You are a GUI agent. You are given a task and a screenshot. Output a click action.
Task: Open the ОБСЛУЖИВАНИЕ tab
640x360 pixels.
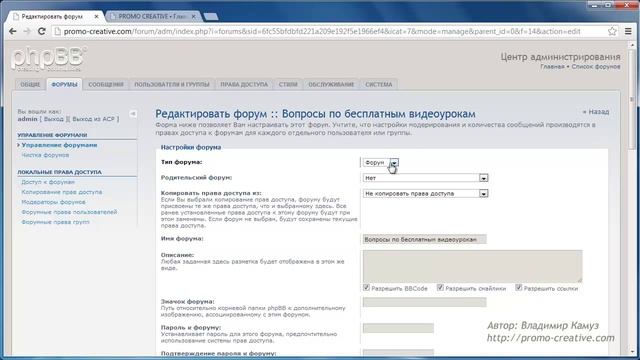(331, 84)
